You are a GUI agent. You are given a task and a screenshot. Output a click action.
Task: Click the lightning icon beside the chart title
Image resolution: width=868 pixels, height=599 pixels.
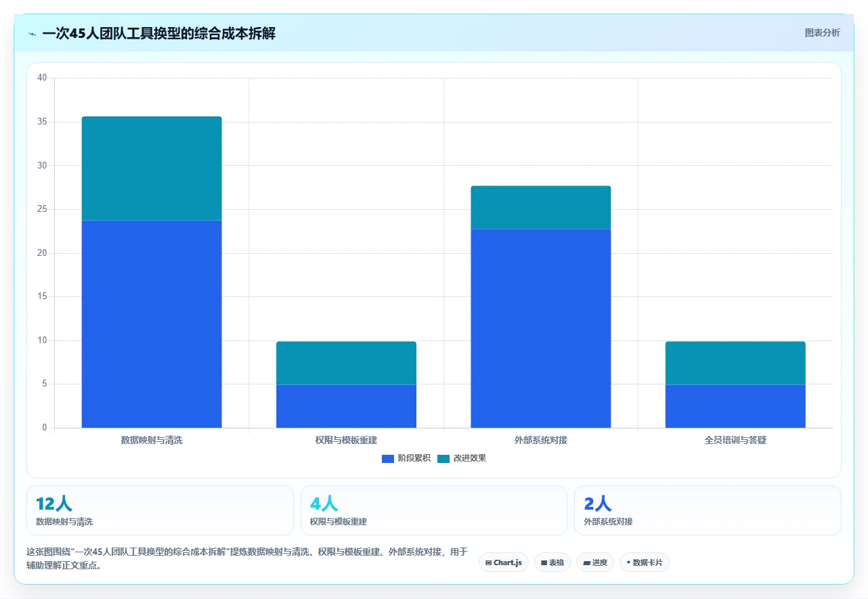click(32, 34)
